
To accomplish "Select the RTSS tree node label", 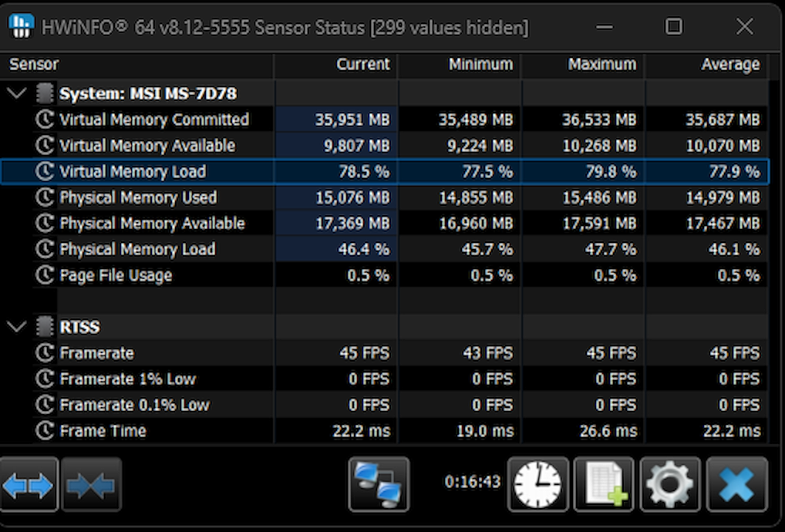I will tap(79, 328).
